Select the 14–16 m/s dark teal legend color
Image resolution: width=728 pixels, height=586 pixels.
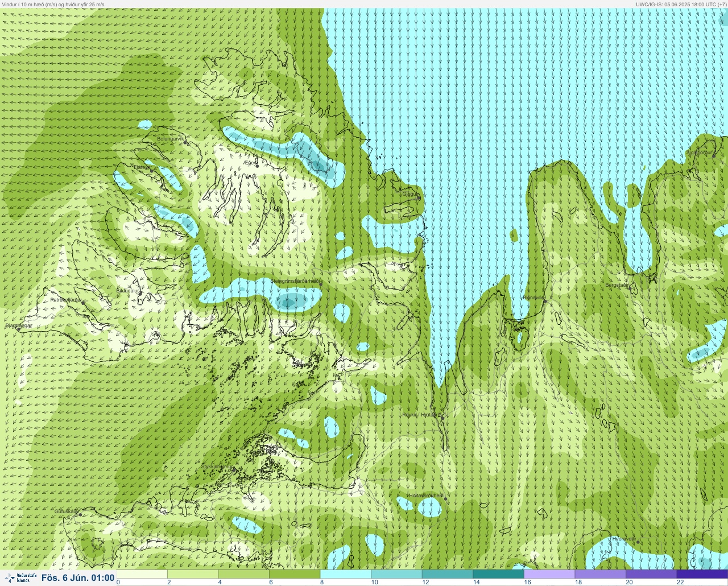[x=498, y=574]
